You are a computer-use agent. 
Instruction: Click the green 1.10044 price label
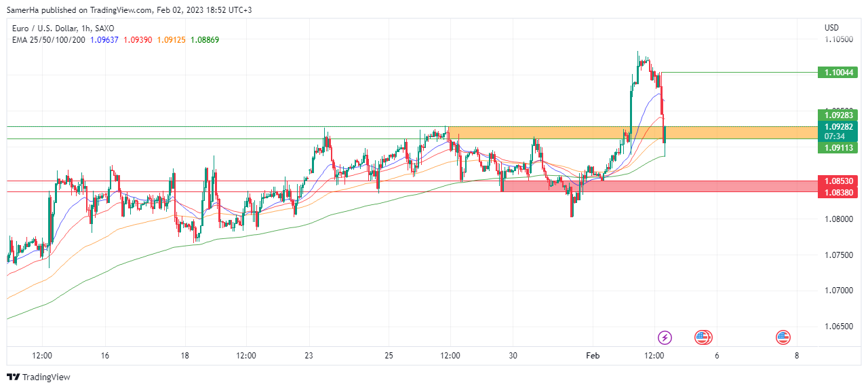[838, 72]
